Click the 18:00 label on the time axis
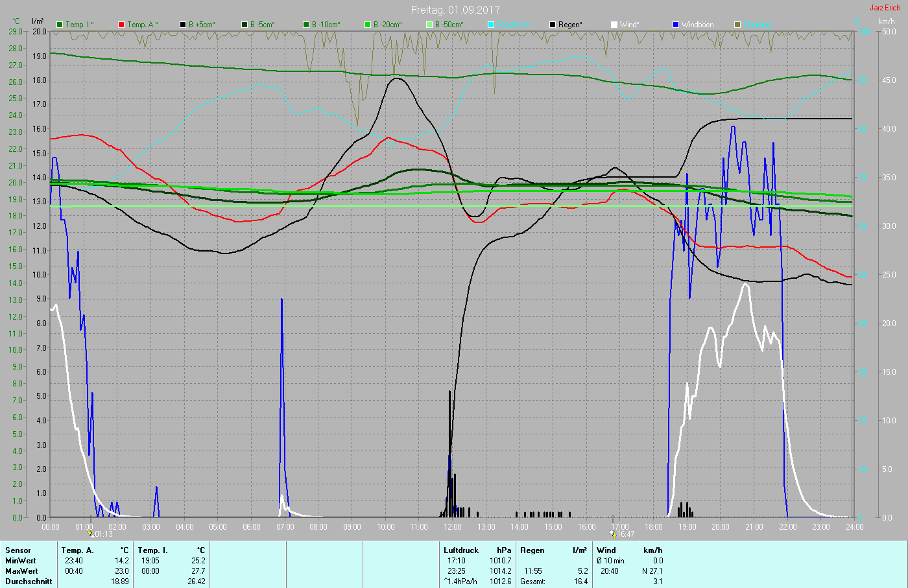The height and width of the screenshot is (588, 908). pos(654,527)
